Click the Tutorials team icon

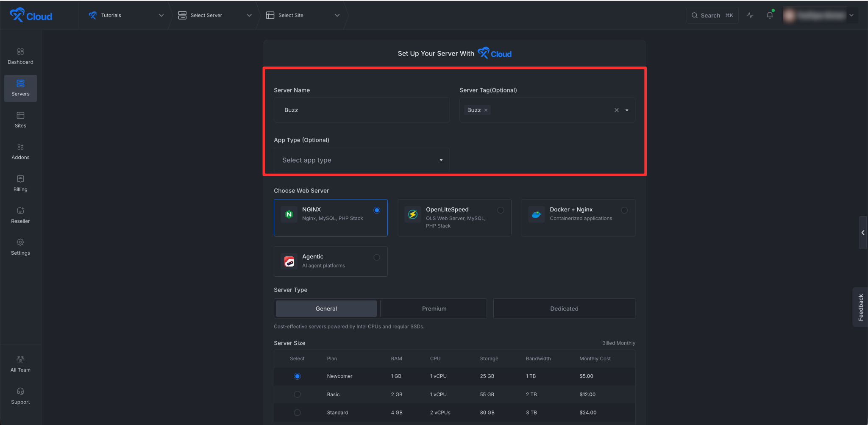click(x=93, y=15)
